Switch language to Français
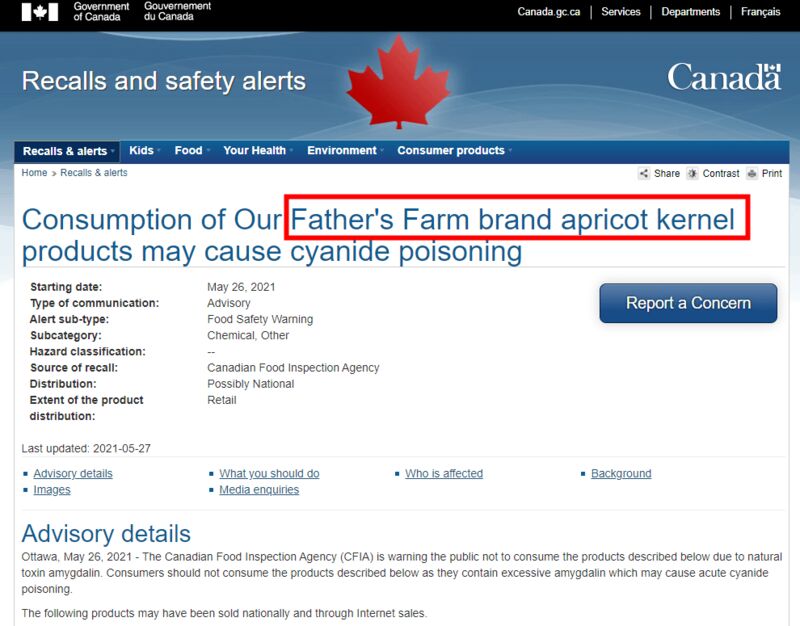The height and width of the screenshot is (626, 800). coord(760,12)
